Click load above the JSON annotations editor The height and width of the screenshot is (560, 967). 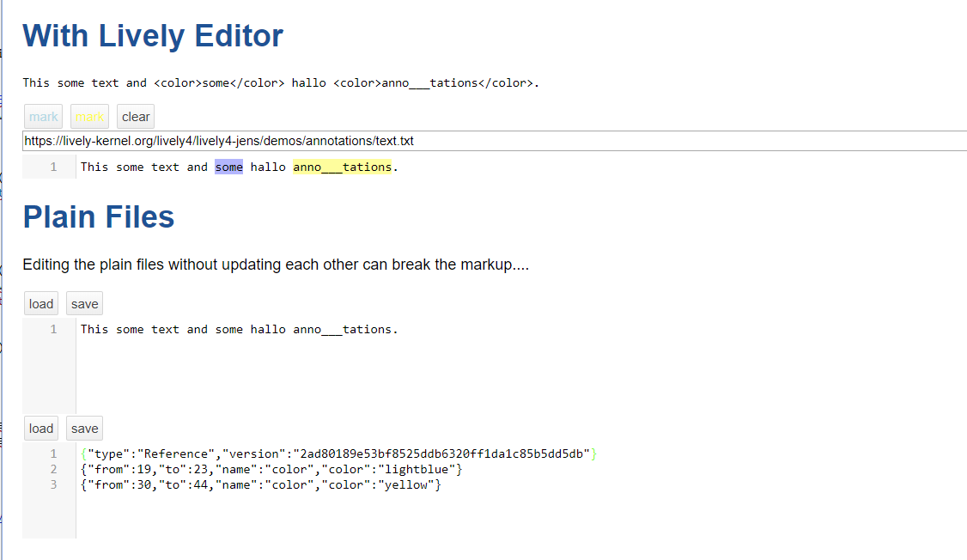click(41, 429)
